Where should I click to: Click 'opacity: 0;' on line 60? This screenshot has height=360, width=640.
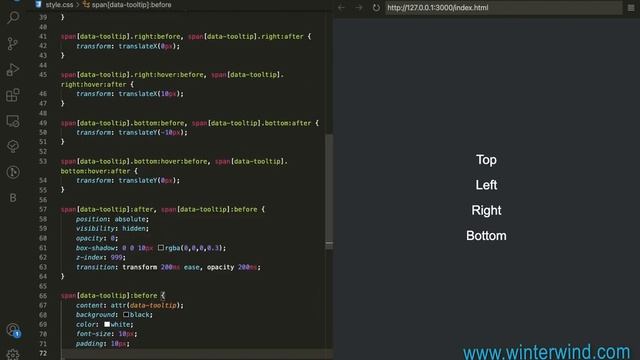coord(97,238)
